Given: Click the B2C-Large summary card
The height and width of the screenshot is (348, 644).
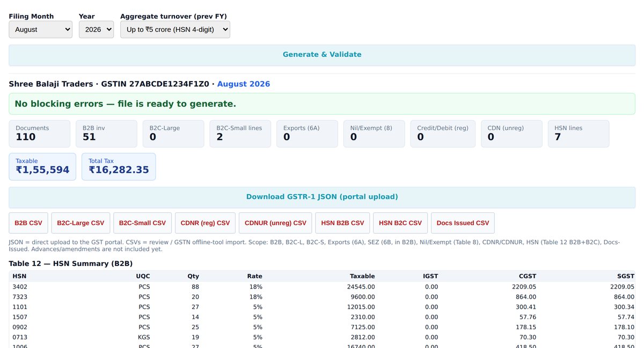Looking at the screenshot, I should [173, 134].
